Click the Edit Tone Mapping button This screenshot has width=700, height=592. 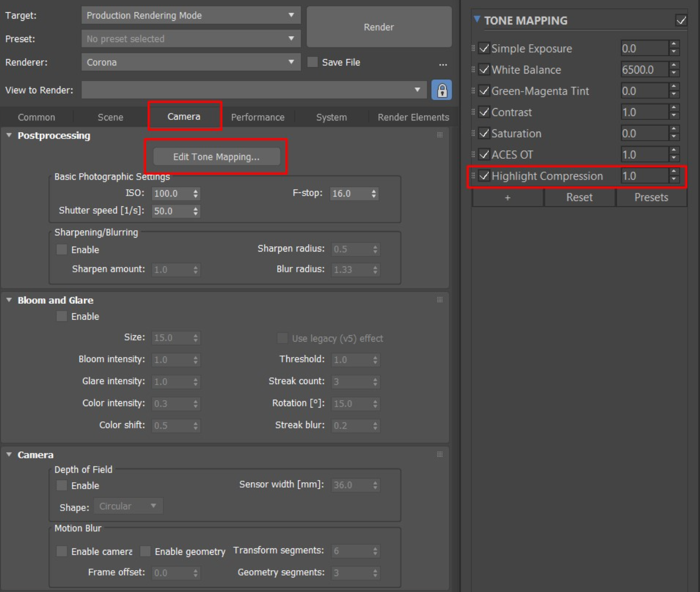216,157
